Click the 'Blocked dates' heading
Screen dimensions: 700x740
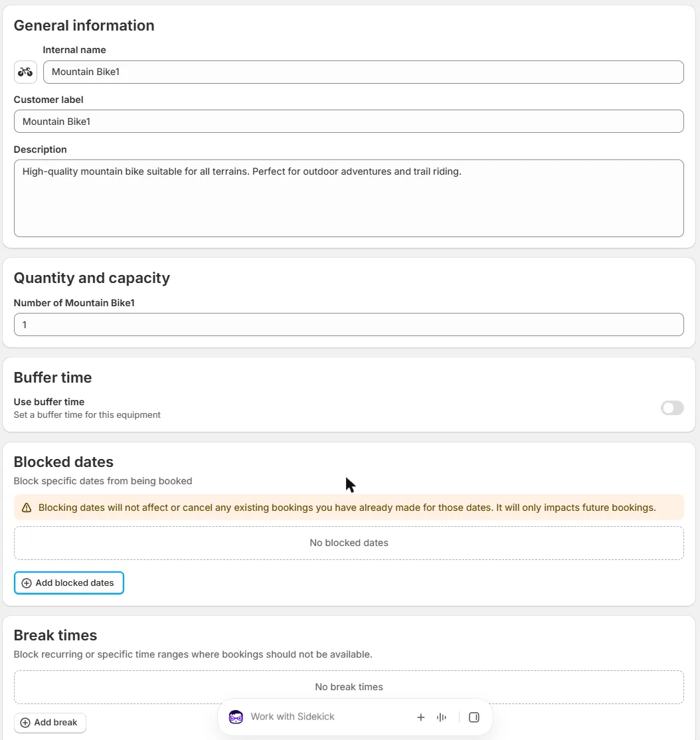click(64, 462)
